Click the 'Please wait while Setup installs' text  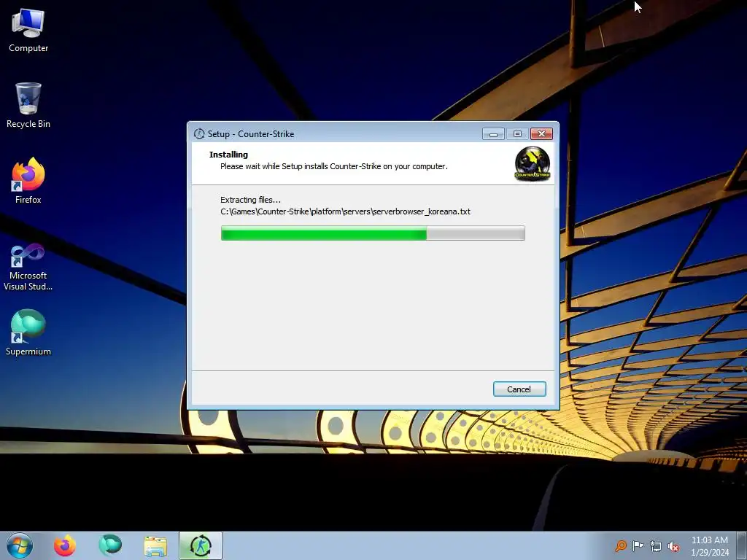pos(334,167)
